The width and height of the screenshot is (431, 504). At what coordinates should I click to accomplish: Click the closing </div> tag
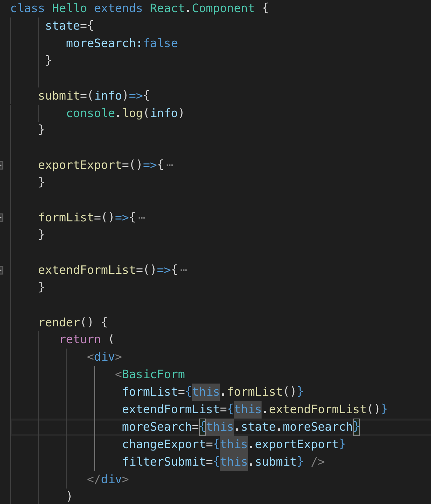(x=108, y=479)
